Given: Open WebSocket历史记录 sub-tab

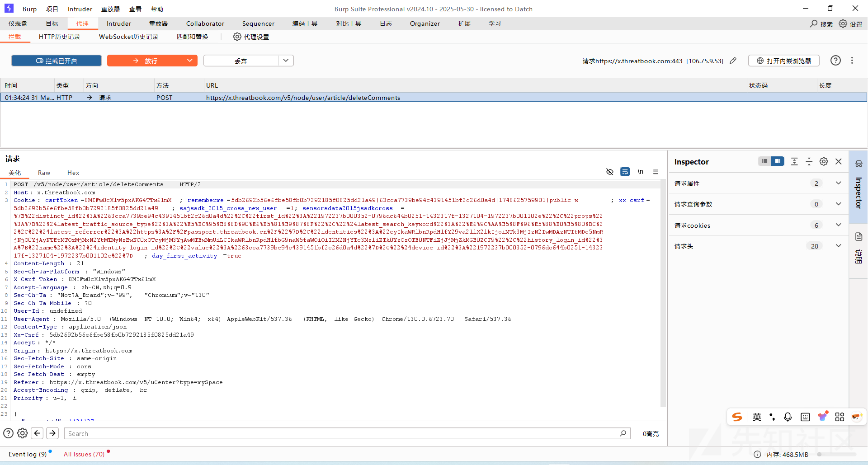Looking at the screenshot, I should click(129, 37).
